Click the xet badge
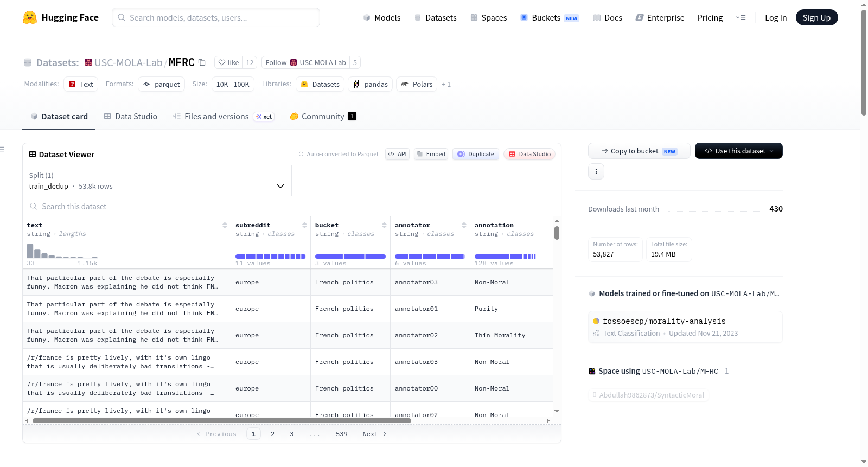The height and width of the screenshot is (467, 868). (x=264, y=117)
